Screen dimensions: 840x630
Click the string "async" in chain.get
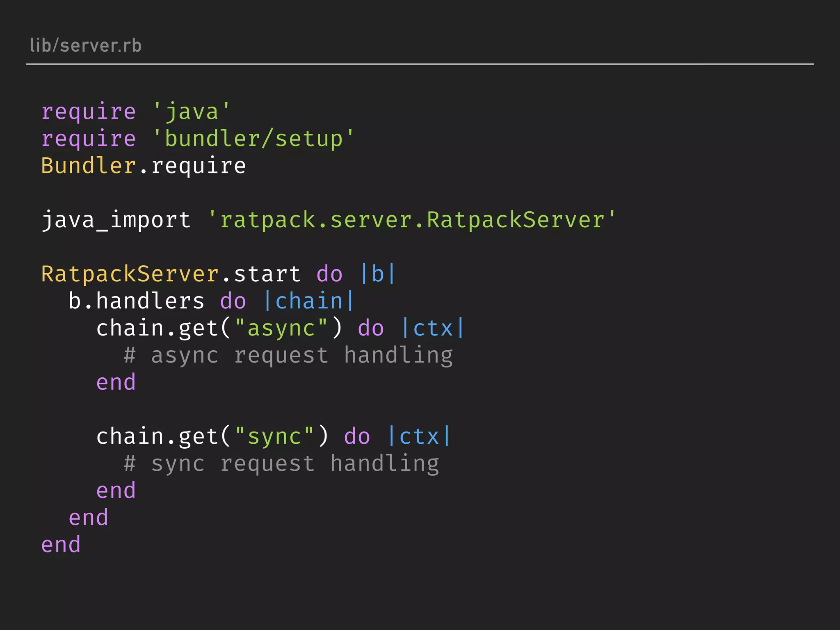click(x=281, y=328)
